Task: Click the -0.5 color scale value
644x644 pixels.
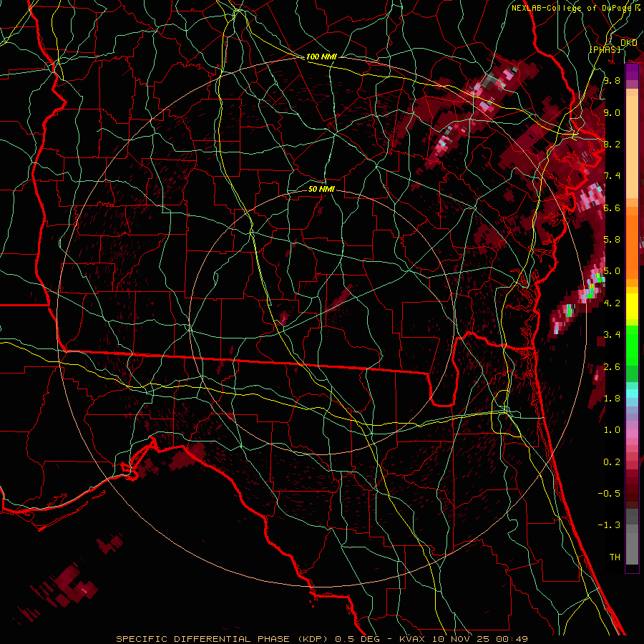Action: click(609, 494)
